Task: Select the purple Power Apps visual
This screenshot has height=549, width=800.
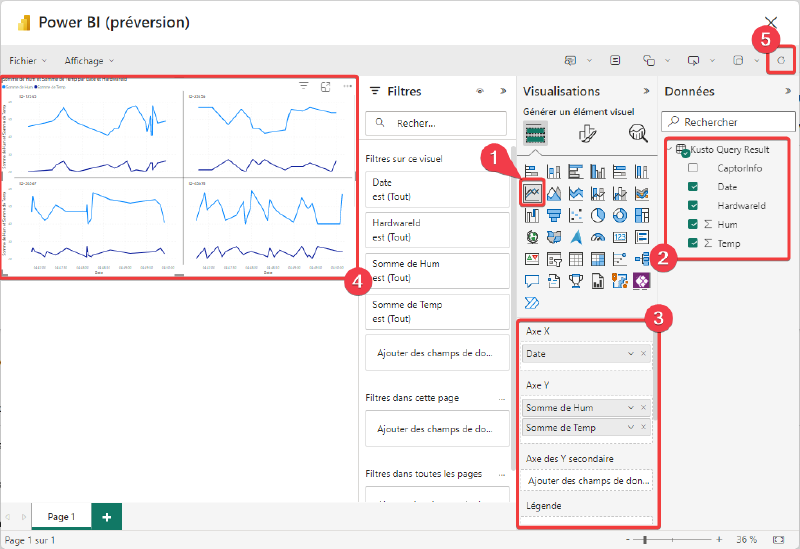Action: coord(642,281)
